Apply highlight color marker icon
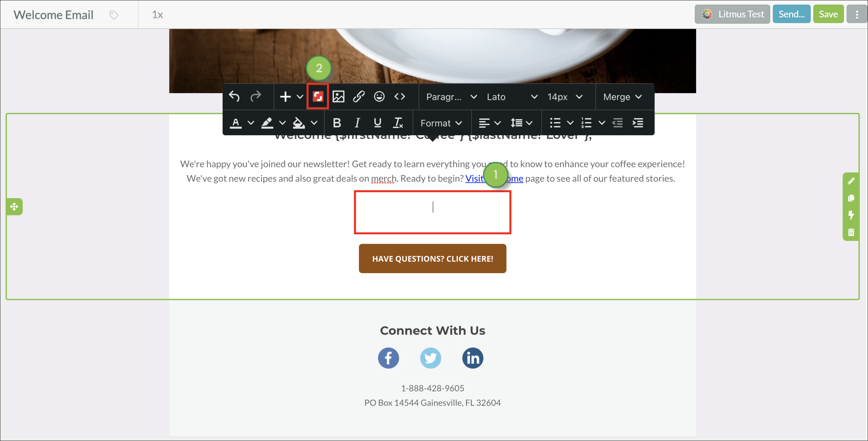 [267, 123]
